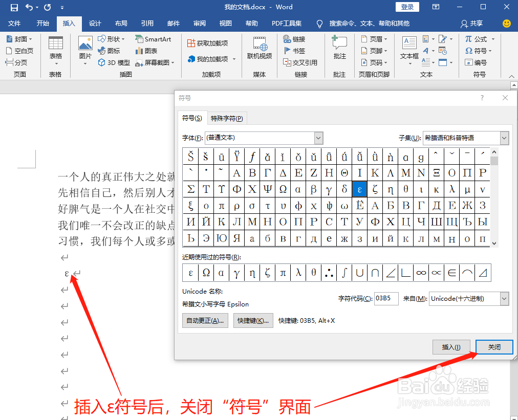
Task: Insert a blank page (空白页)
Action: (x=20, y=51)
